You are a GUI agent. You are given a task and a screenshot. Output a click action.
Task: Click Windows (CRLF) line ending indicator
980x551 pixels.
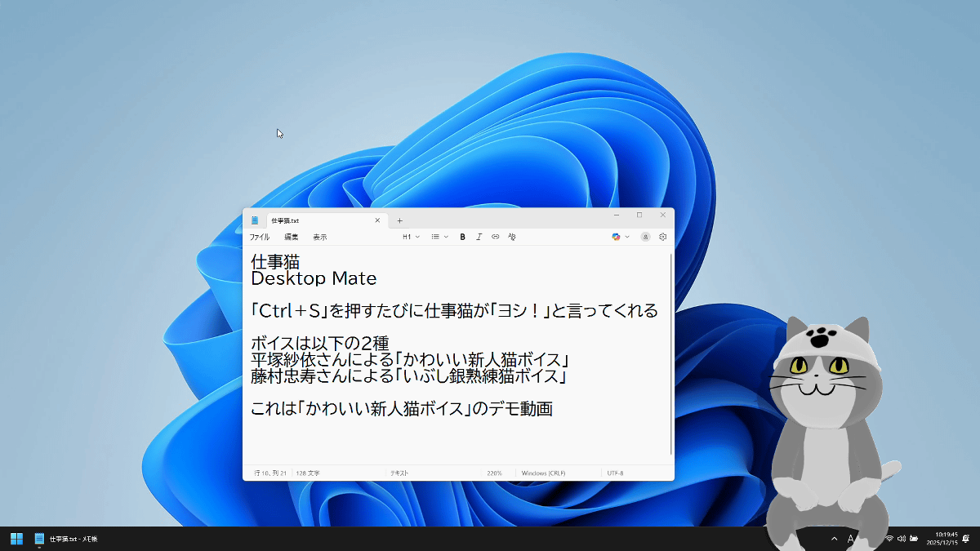[543, 473]
